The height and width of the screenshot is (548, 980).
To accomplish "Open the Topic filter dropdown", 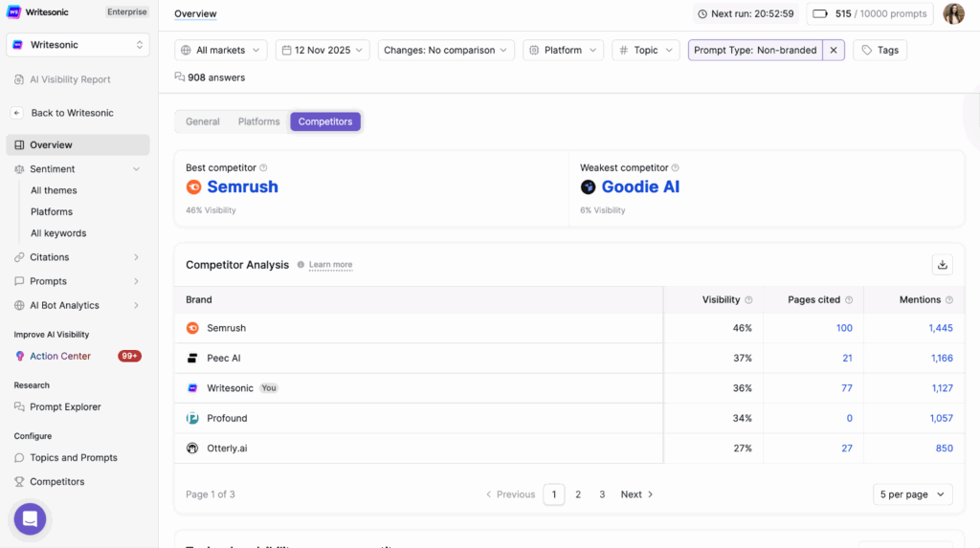I will pyautogui.click(x=646, y=50).
